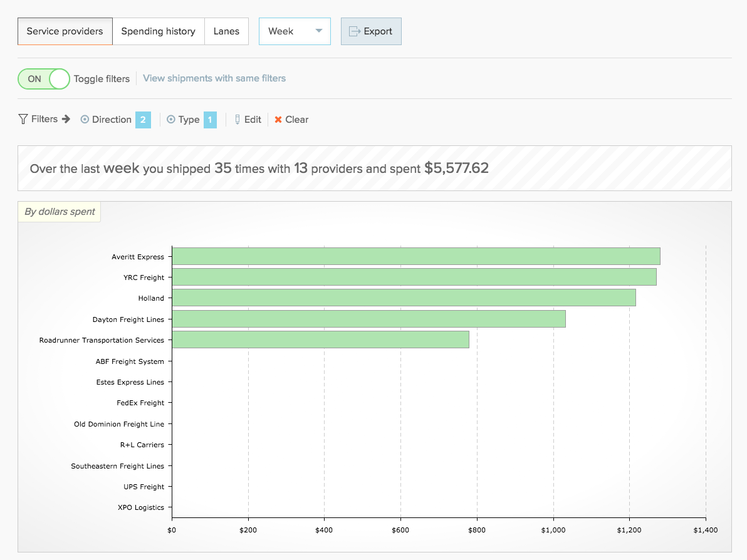Open the Type filter
This screenshot has width=747, height=560.
tap(184, 120)
